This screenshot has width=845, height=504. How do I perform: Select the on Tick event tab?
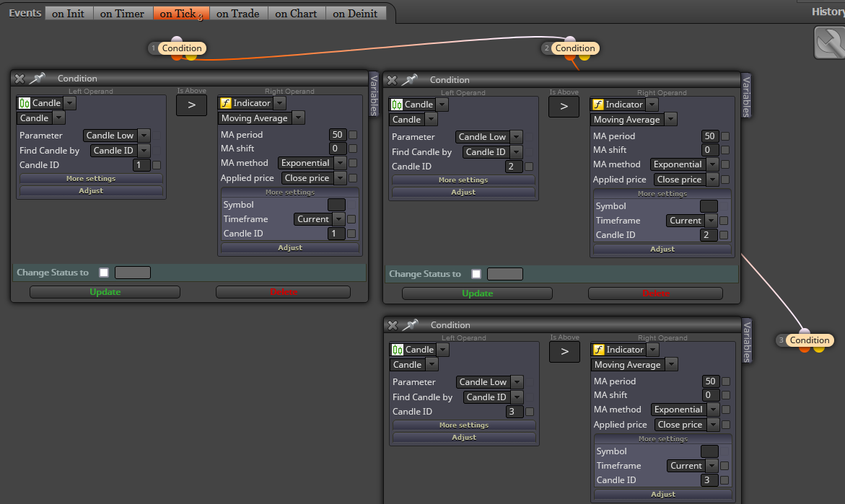[181, 14]
